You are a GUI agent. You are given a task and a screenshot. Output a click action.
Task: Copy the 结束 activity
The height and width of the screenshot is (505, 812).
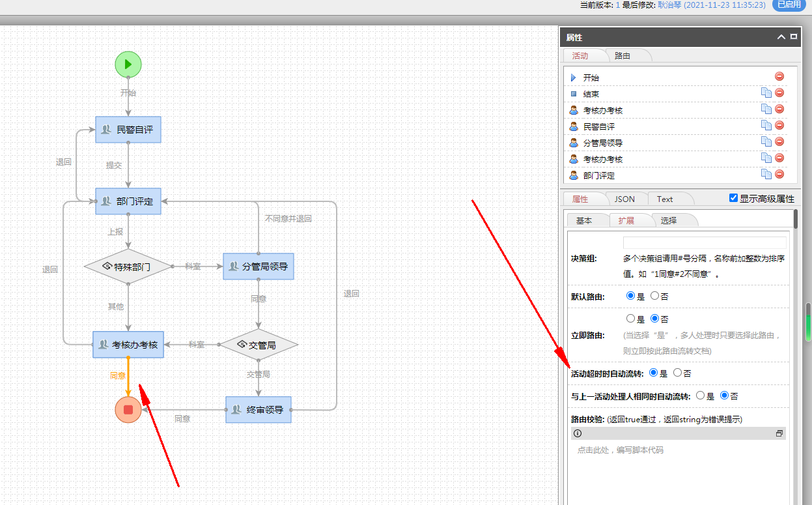tap(766, 93)
